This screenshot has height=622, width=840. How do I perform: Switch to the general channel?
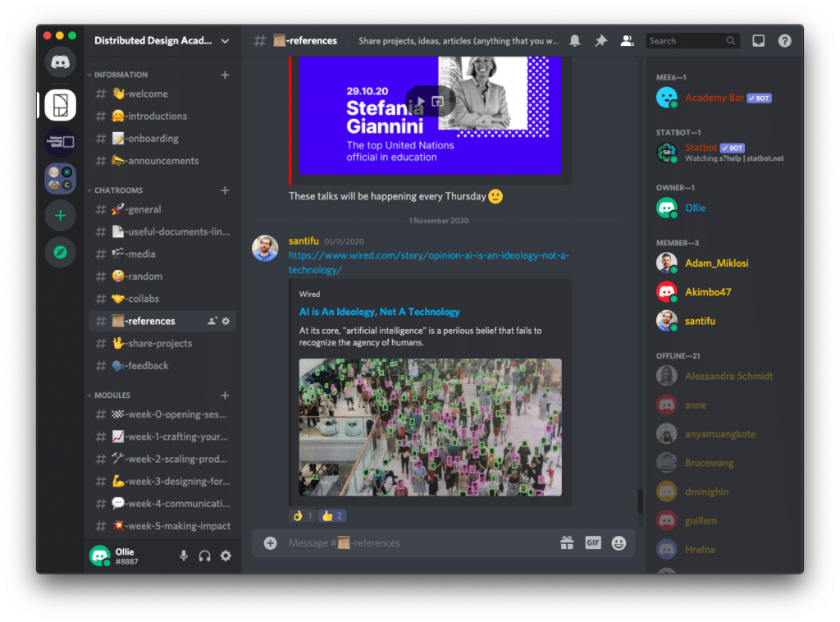[144, 209]
